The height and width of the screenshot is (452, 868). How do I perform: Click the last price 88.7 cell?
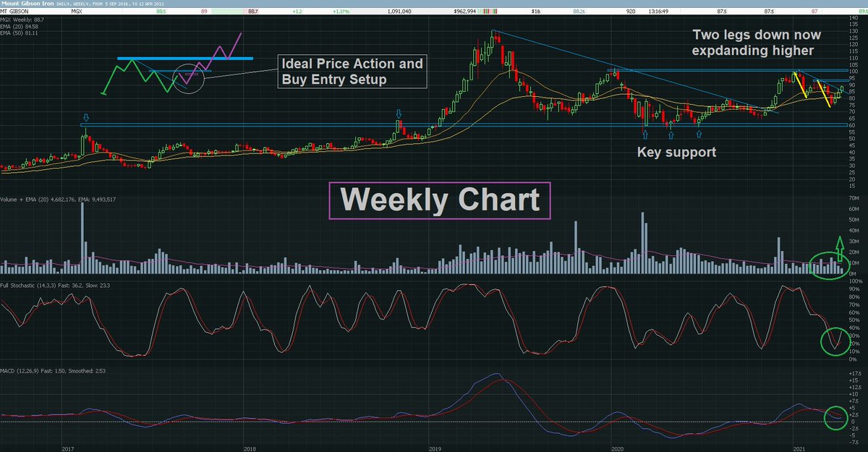coord(252,13)
